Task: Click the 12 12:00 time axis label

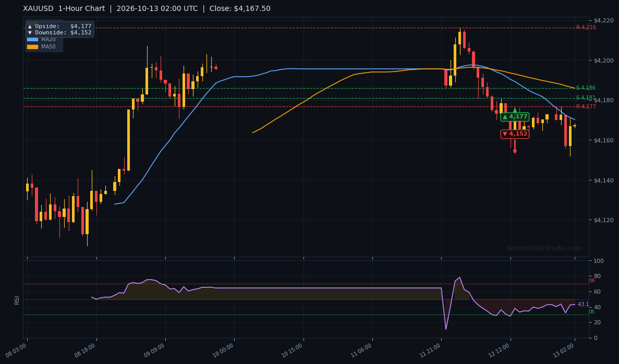Action: click(x=500, y=350)
